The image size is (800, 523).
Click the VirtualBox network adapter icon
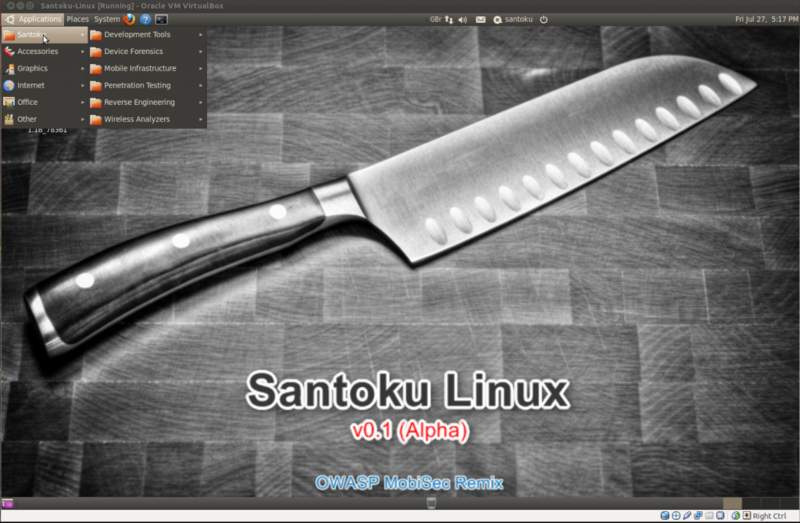tap(698, 515)
